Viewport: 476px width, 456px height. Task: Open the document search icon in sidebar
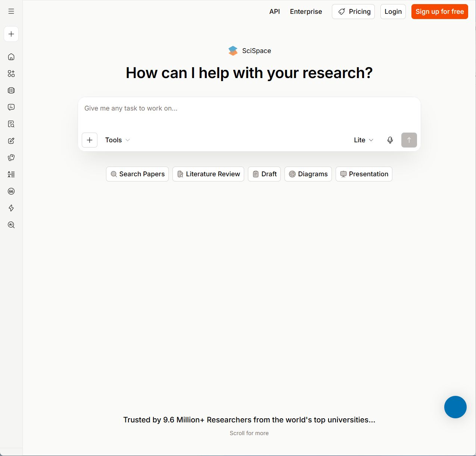coord(11,124)
